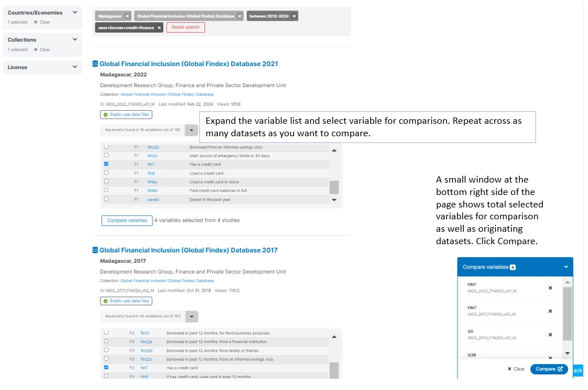Tick the fin8 Used a credit card checkbox
The image size is (588, 390).
coord(106,172)
